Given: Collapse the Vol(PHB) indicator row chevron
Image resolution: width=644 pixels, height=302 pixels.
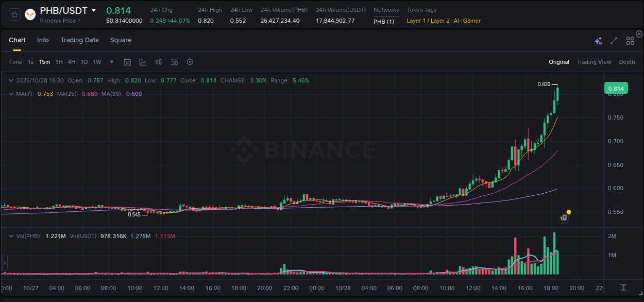Looking at the screenshot, I should pos(11,236).
